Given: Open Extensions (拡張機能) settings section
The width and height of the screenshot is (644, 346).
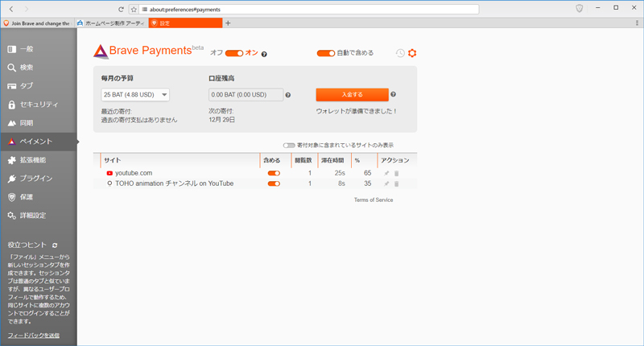Looking at the screenshot, I should pyautogui.click(x=38, y=160).
